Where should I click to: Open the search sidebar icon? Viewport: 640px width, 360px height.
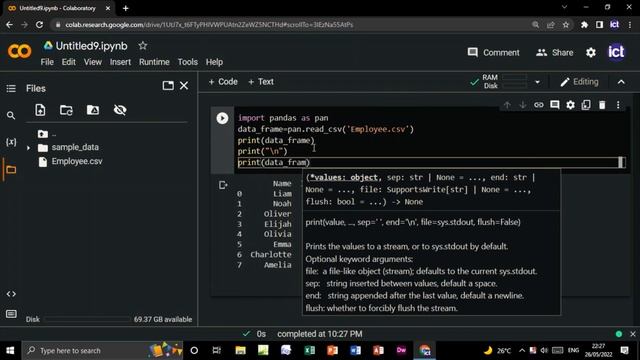tap(11, 116)
